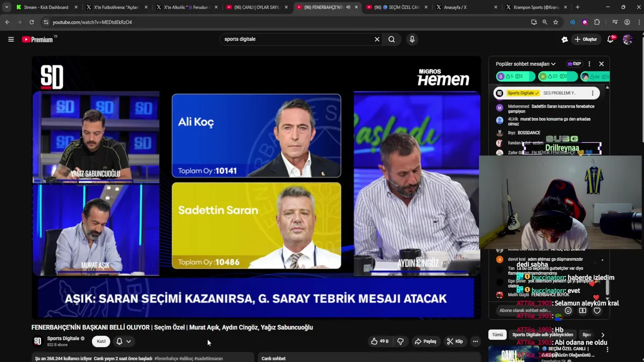
Task: View site information icon in address bar
Action: [x=46, y=22]
